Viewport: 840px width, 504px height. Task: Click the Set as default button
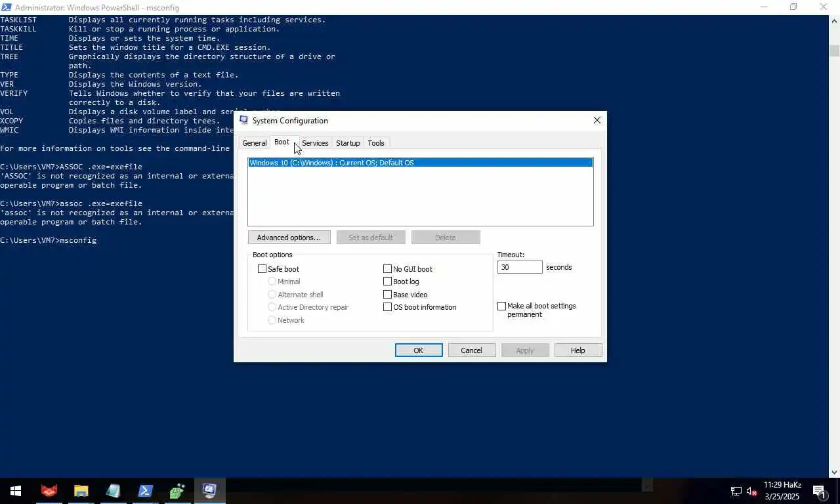click(x=371, y=238)
